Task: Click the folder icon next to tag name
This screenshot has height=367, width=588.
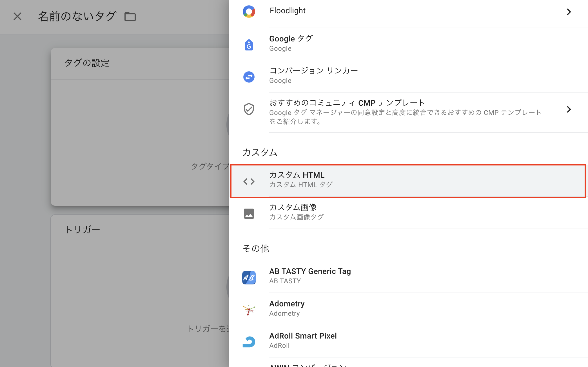Action: coord(130,17)
